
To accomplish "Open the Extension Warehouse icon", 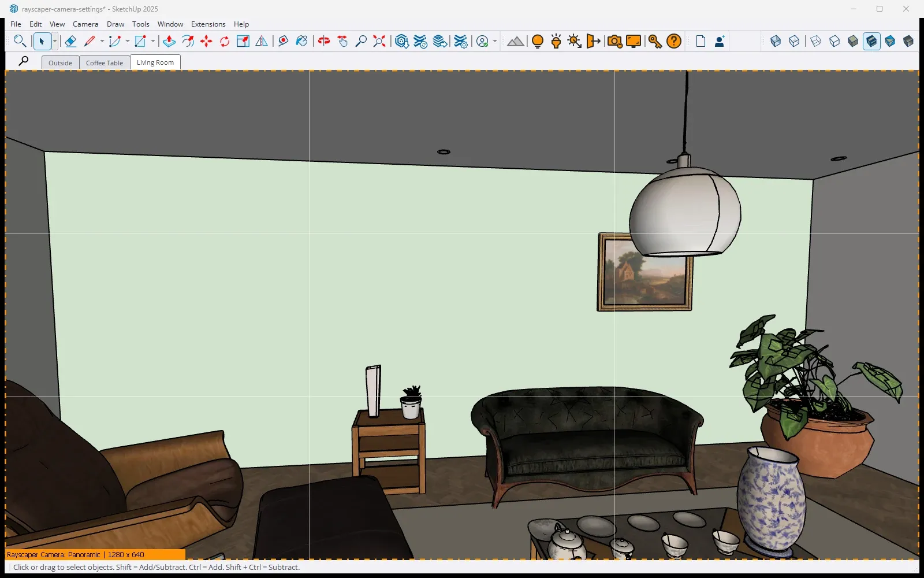I will point(420,41).
